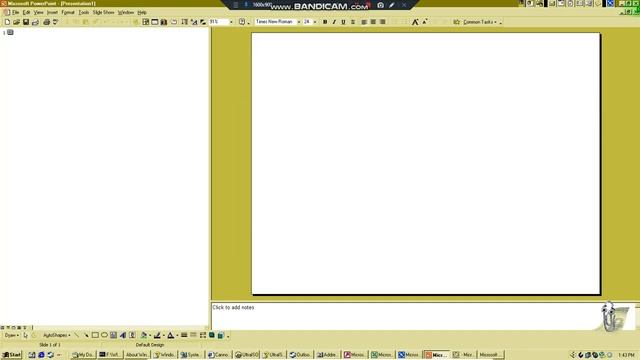Click the Fill Color bucket
This screenshot has height=360, width=640.
[143, 336]
